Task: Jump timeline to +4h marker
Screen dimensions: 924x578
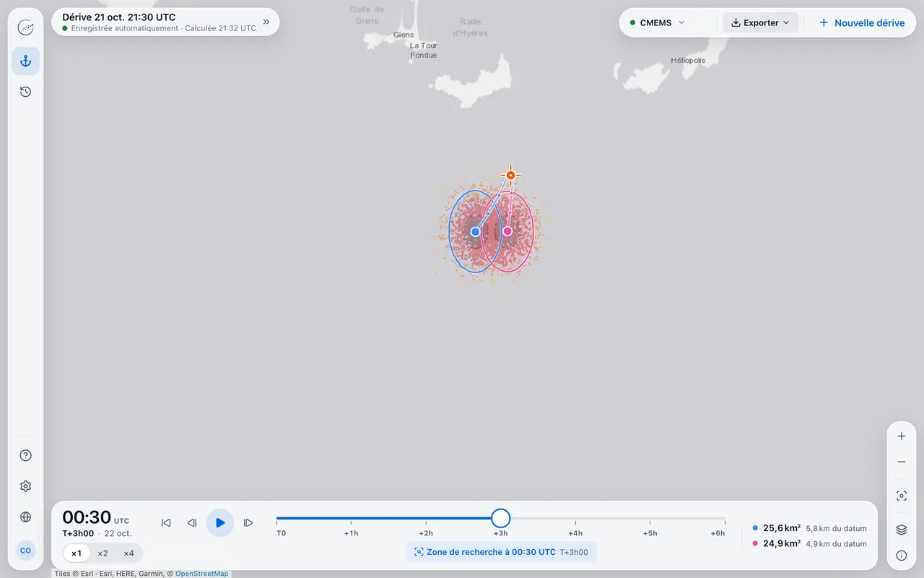Action: [575, 533]
